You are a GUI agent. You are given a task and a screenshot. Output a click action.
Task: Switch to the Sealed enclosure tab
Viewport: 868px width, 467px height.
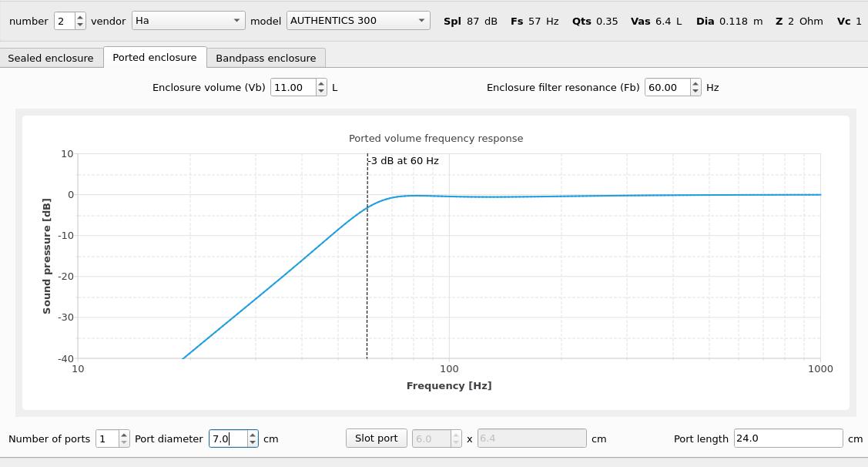coord(51,58)
